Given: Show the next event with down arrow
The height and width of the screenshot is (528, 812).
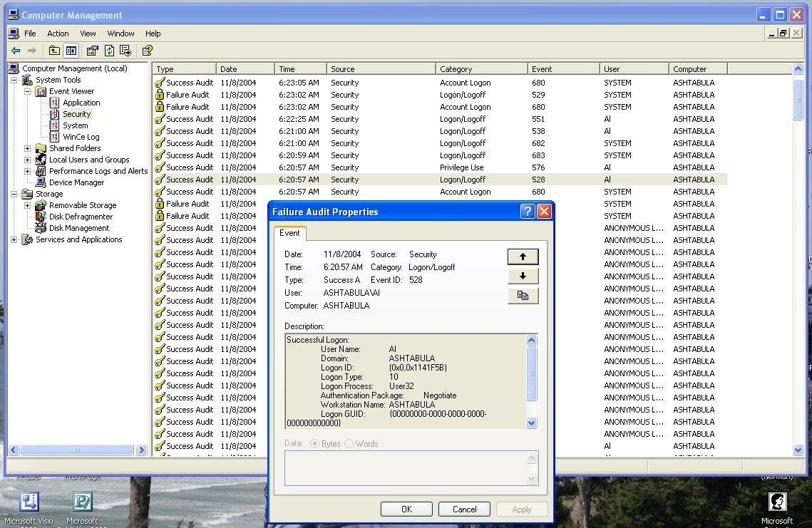Looking at the screenshot, I should [x=523, y=276].
